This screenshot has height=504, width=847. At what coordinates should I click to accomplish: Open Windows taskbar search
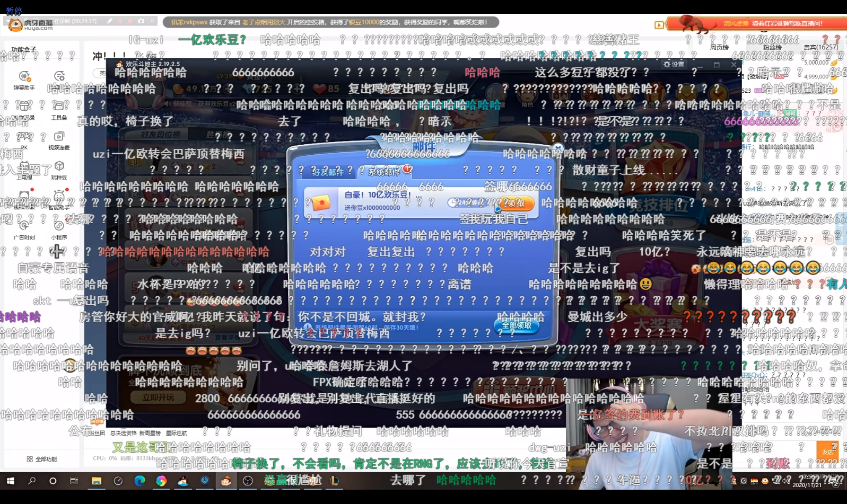tap(32, 481)
